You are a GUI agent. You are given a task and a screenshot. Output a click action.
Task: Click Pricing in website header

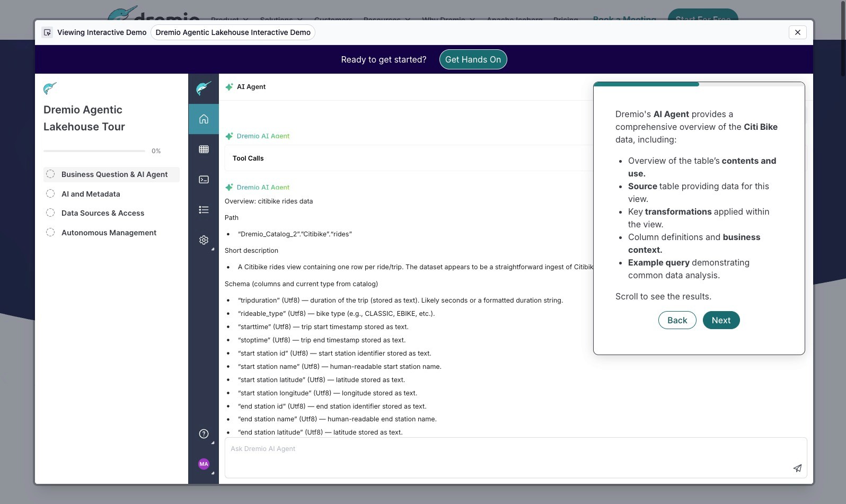[x=566, y=19]
